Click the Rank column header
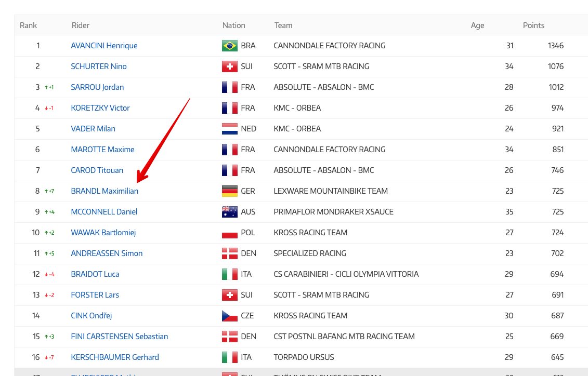This screenshot has height=376, width=588. coord(28,25)
